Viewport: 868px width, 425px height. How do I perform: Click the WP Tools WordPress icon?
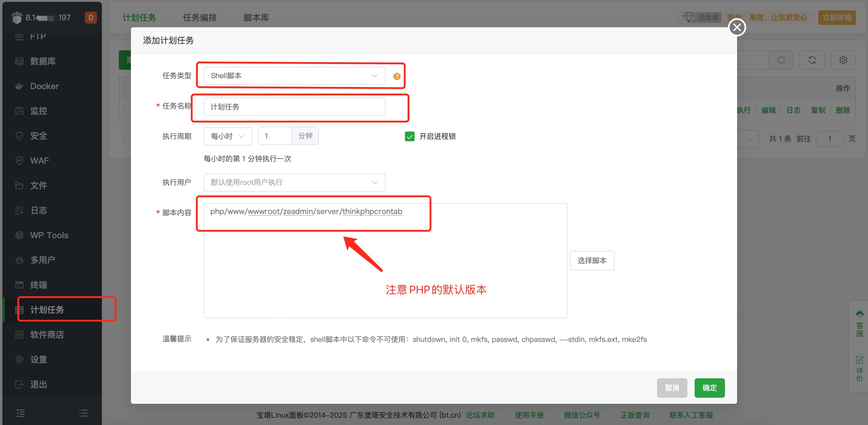point(19,235)
